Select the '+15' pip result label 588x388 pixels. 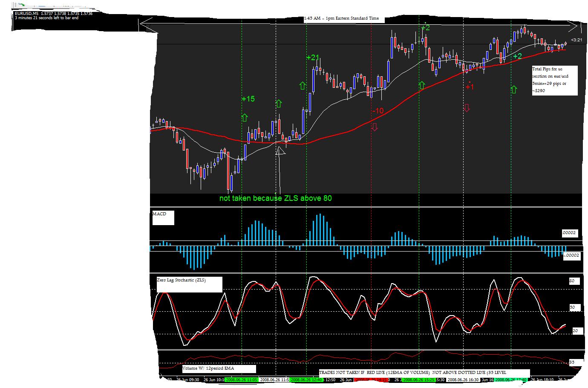[x=248, y=99]
